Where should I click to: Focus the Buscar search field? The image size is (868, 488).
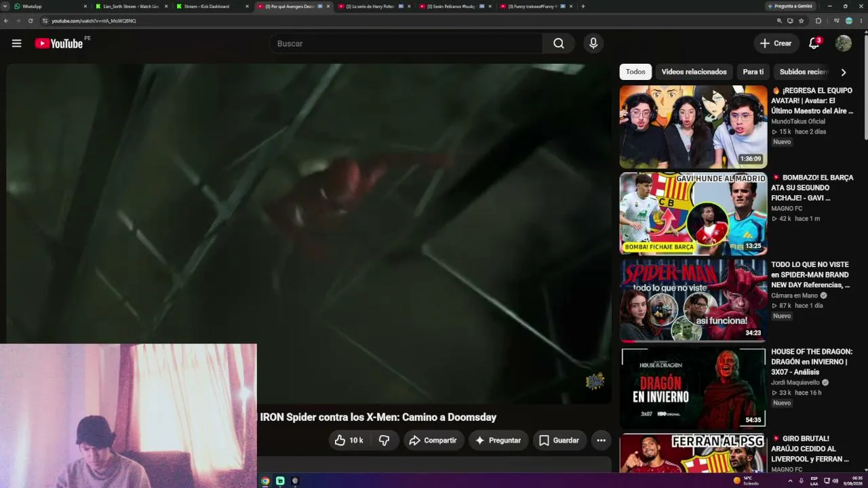406,43
